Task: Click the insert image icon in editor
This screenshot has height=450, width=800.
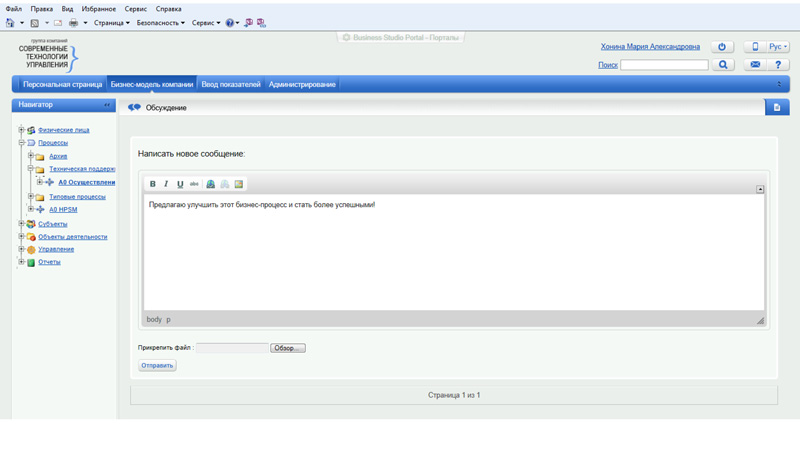Action: (239, 184)
